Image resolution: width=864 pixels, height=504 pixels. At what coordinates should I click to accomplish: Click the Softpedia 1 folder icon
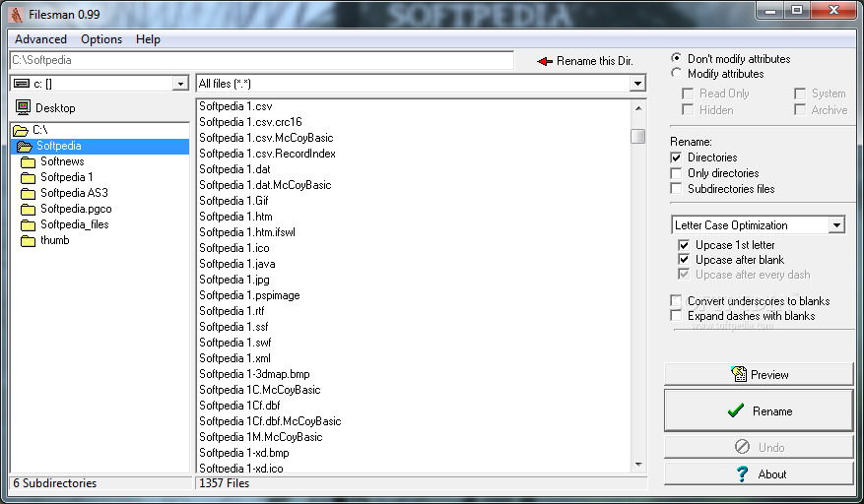point(29,178)
